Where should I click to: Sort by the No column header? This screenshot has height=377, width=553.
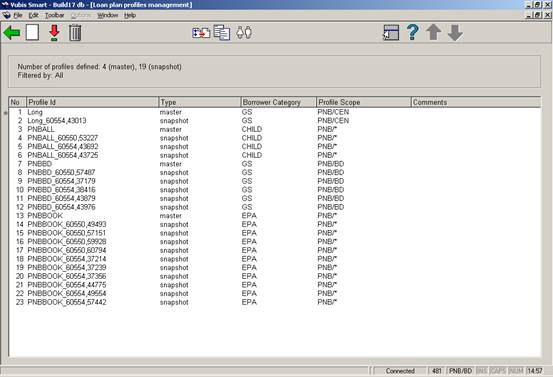tap(18, 102)
